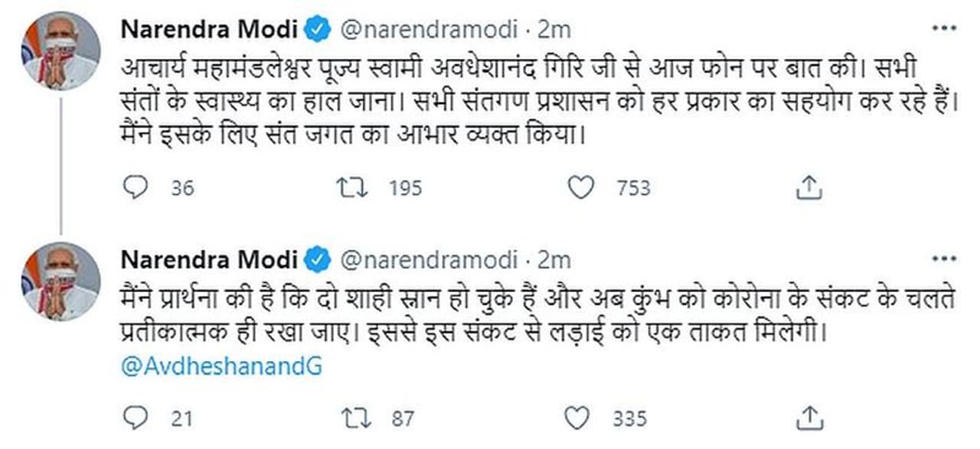
Task: Open more options on first tweet
Action: click(942, 28)
